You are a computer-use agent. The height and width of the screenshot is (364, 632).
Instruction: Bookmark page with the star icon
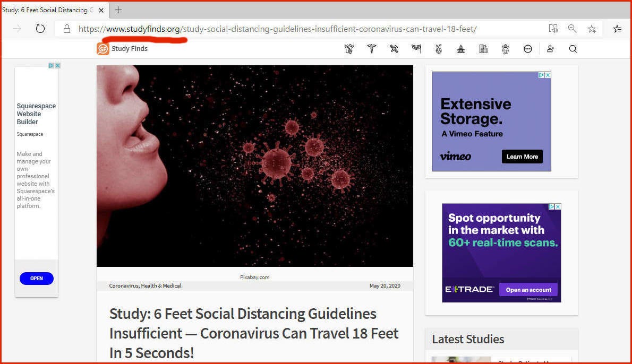(x=592, y=29)
